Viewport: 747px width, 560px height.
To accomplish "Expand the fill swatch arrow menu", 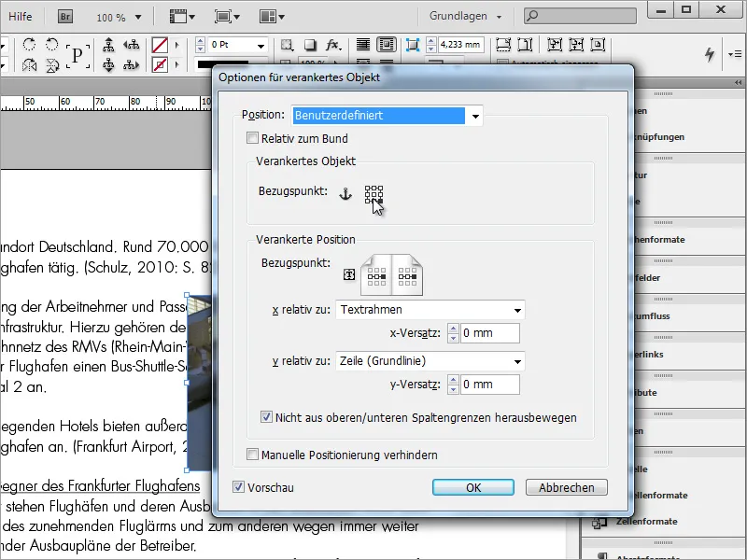I will coord(177,45).
